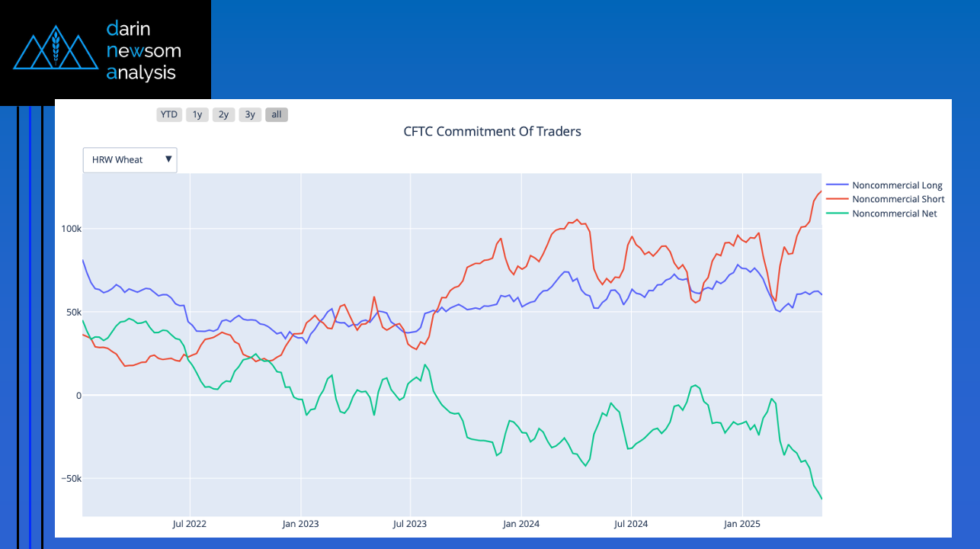Image resolution: width=980 pixels, height=549 pixels.
Task: Set the chart range to 3y
Action: (x=250, y=114)
